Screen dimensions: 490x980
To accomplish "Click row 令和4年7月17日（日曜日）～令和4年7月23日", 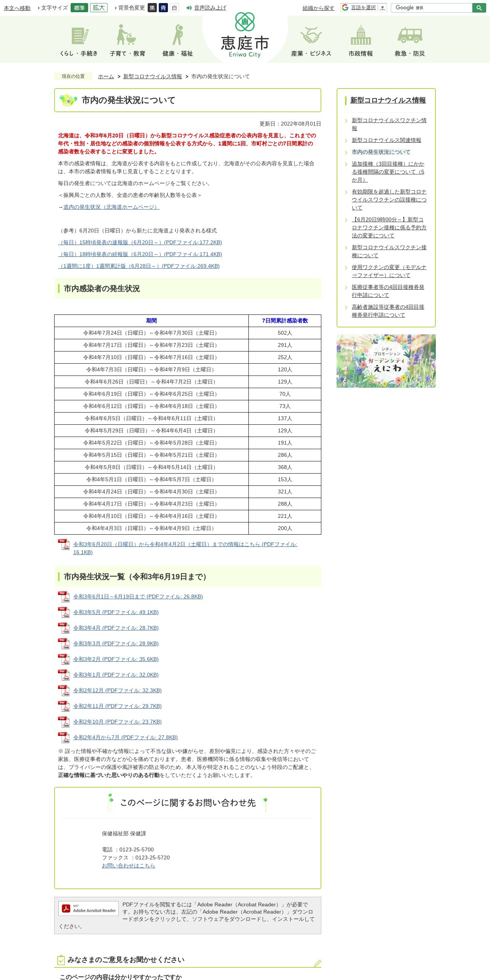I will 152,345.
